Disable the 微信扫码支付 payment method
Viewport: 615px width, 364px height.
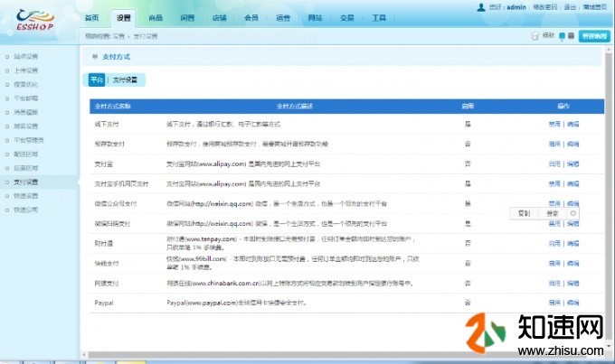pyautogui.click(x=554, y=224)
